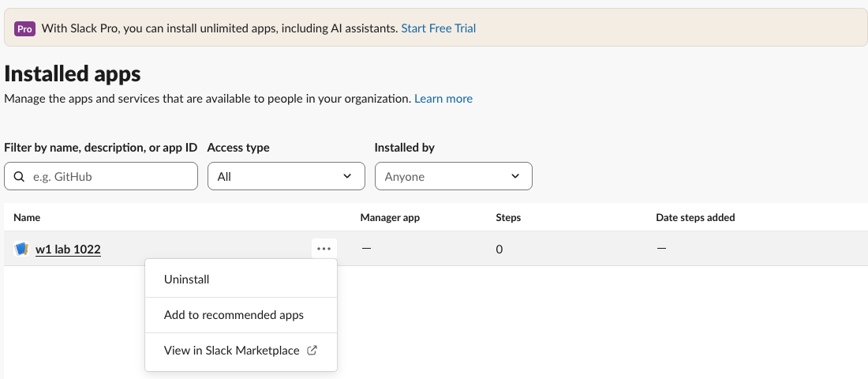The image size is (868, 379).
Task: Click the Steps value 0
Action: pyautogui.click(x=499, y=250)
